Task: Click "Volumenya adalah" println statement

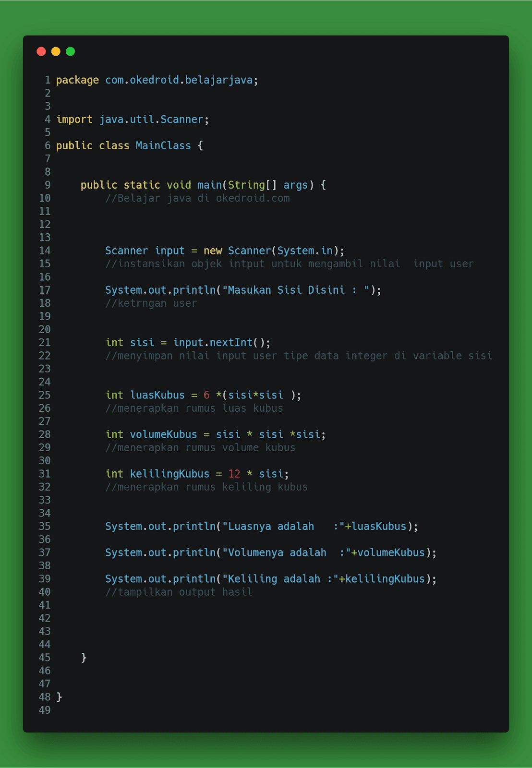Action: (271, 553)
